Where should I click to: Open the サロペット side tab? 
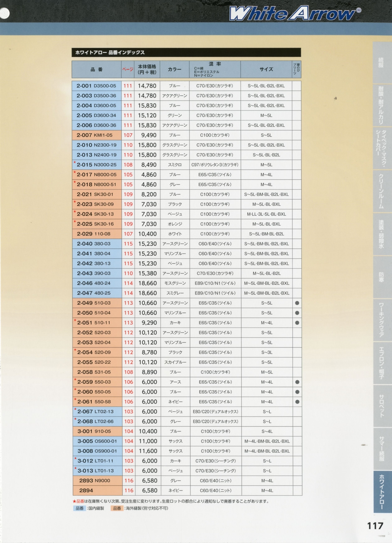(x=382, y=406)
